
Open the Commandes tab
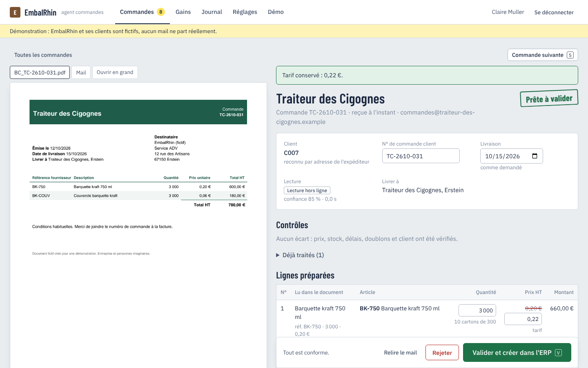coord(142,12)
